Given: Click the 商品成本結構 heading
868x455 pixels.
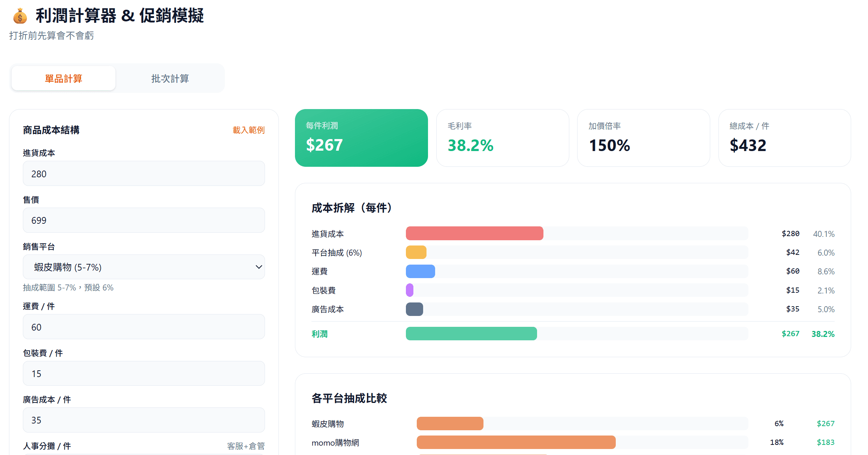Looking at the screenshot, I should [x=51, y=130].
